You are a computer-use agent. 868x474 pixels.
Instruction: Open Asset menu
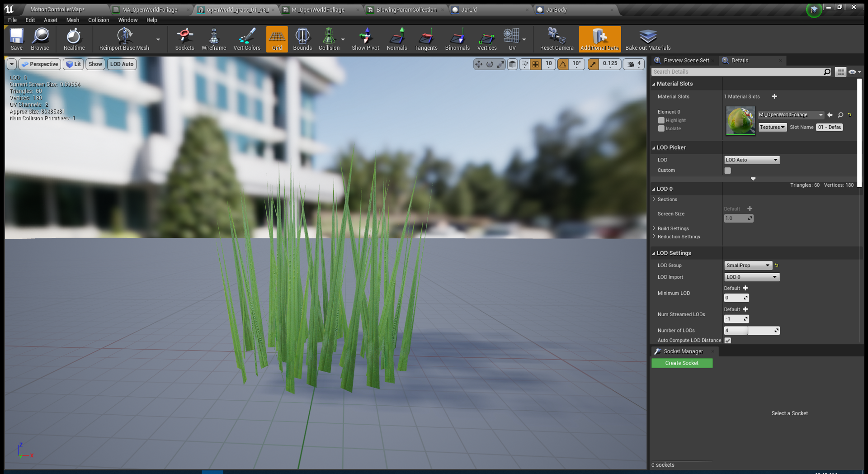tap(51, 20)
